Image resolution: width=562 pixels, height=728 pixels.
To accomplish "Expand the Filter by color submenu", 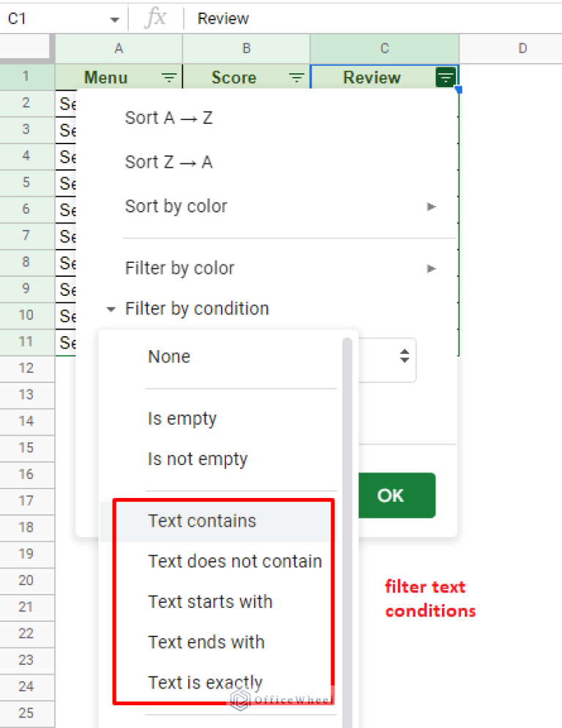I will tap(432, 268).
